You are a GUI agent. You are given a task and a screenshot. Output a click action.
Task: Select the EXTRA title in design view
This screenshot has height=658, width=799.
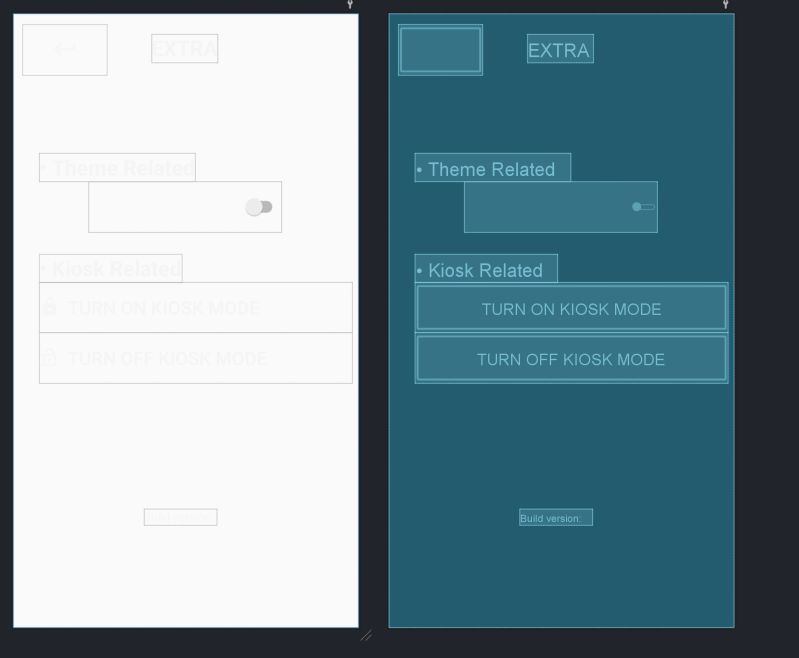(184, 48)
